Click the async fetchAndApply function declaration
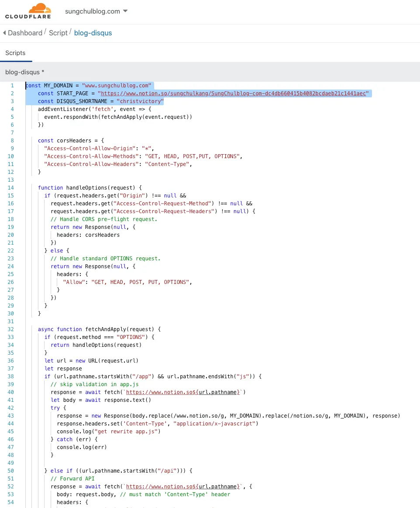 point(100,329)
